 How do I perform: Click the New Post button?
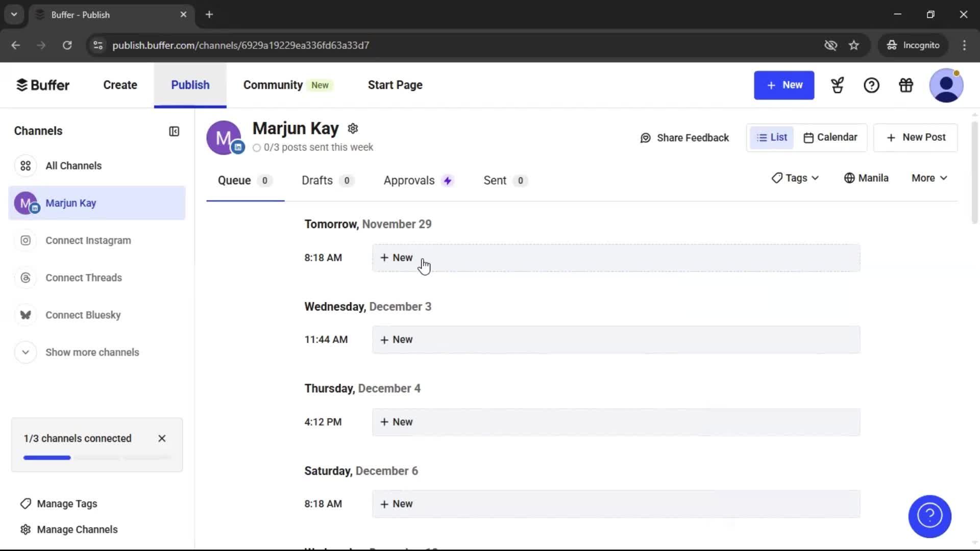pos(915,137)
